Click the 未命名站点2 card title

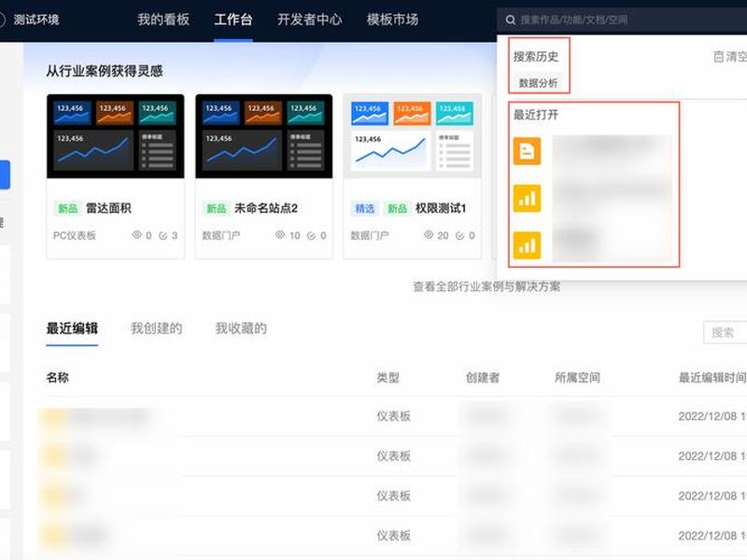[266, 208]
